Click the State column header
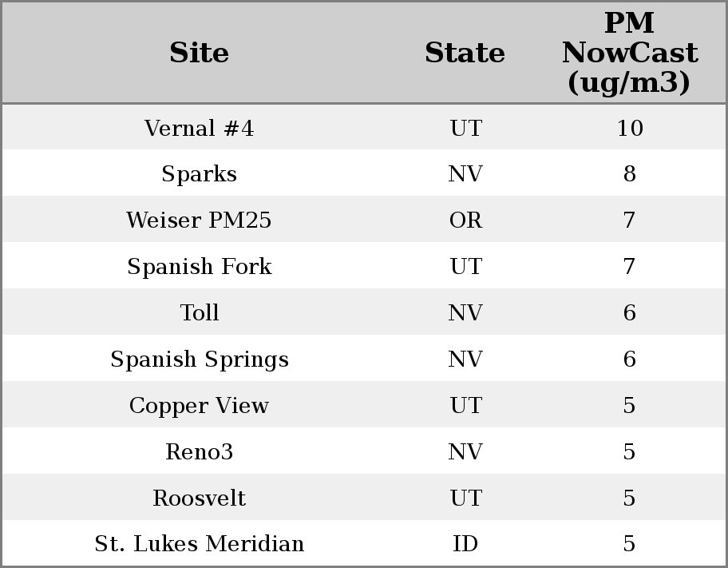The width and height of the screenshot is (728, 568). click(x=465, y=53)
